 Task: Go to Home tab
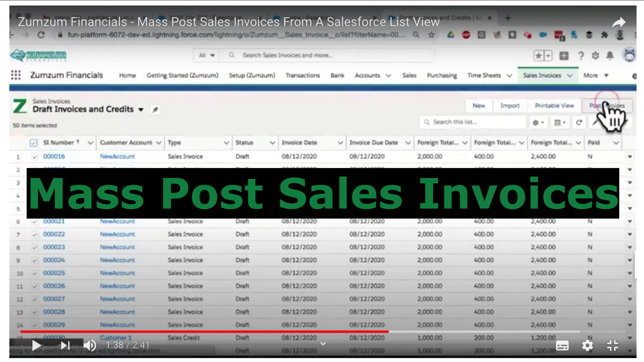pos(127,76)
